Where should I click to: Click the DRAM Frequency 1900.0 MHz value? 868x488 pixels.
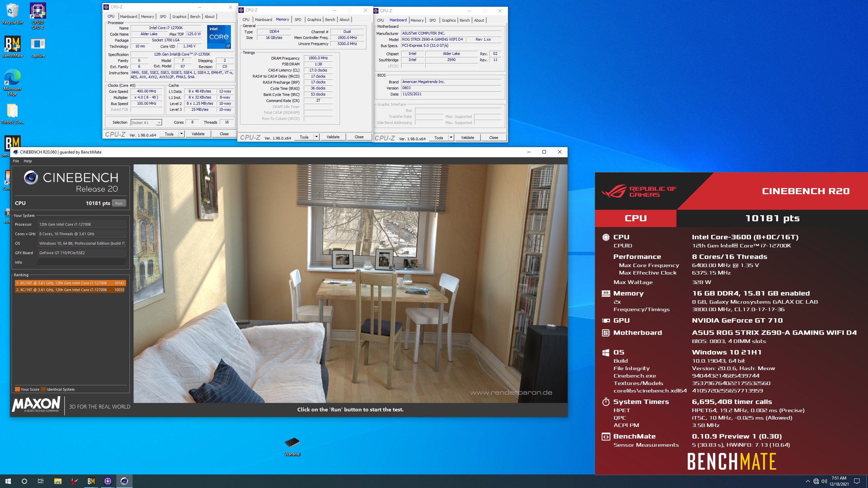point(318,58)
